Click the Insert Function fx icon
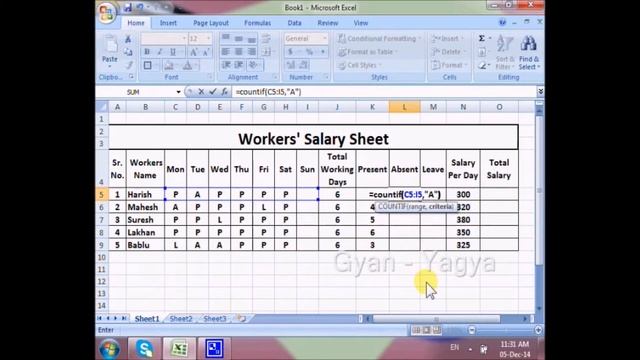 tap(224, 92)
